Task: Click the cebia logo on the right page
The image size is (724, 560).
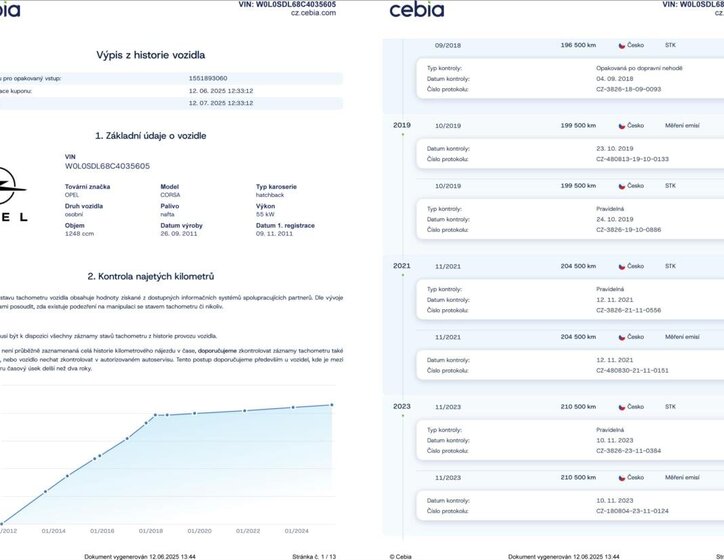Action: tap(416, 11)
